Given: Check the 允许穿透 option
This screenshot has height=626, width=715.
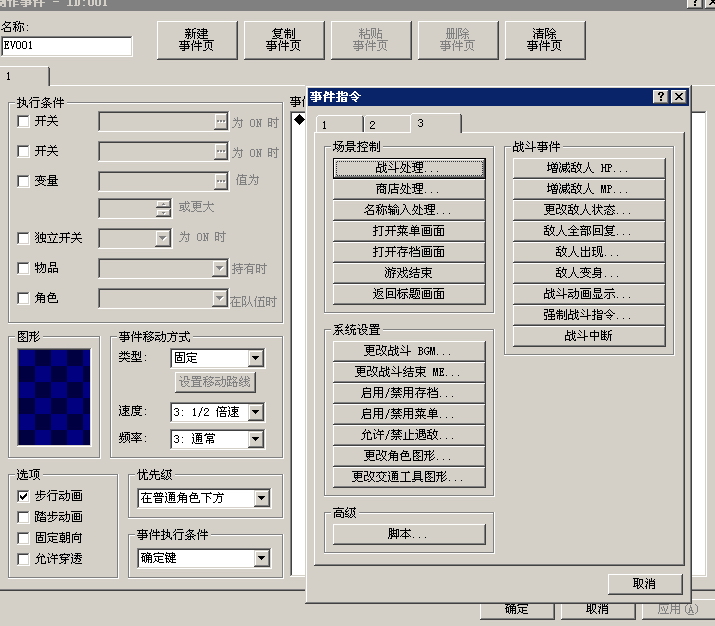Looking at the screenshot, I should pyautogui.click(x=23, y=559).
